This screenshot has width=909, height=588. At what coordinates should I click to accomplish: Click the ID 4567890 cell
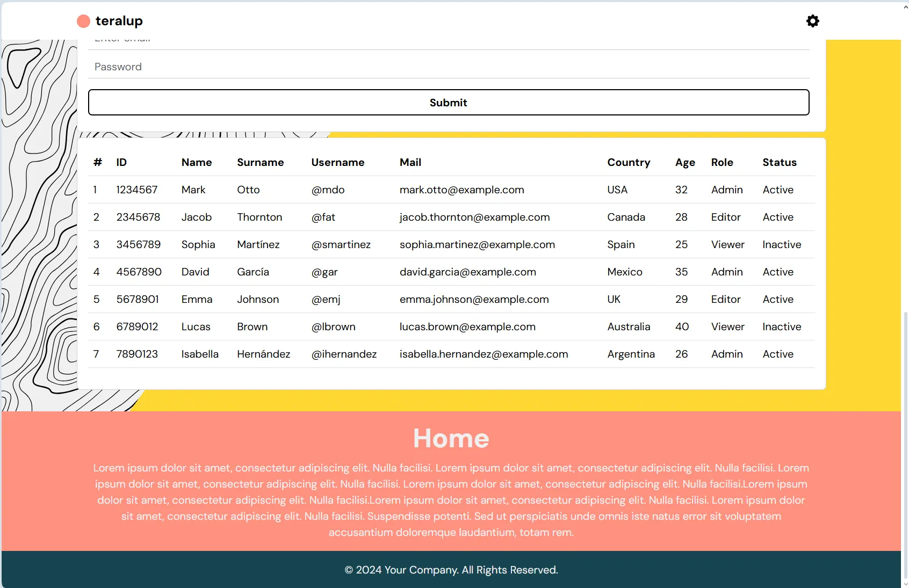139,272
